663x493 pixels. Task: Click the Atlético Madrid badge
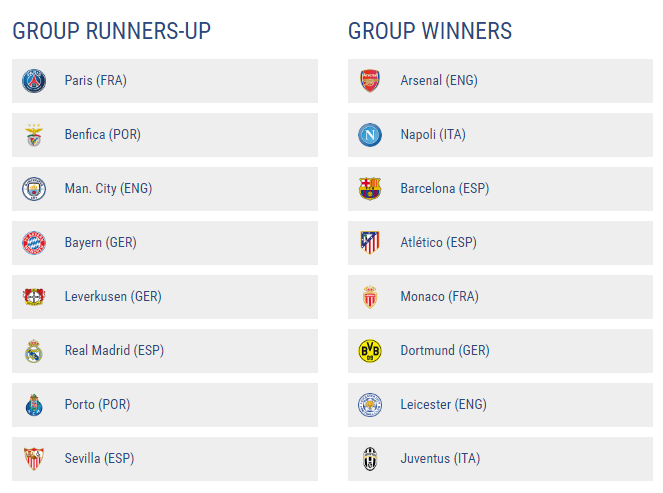coord(370,243)
